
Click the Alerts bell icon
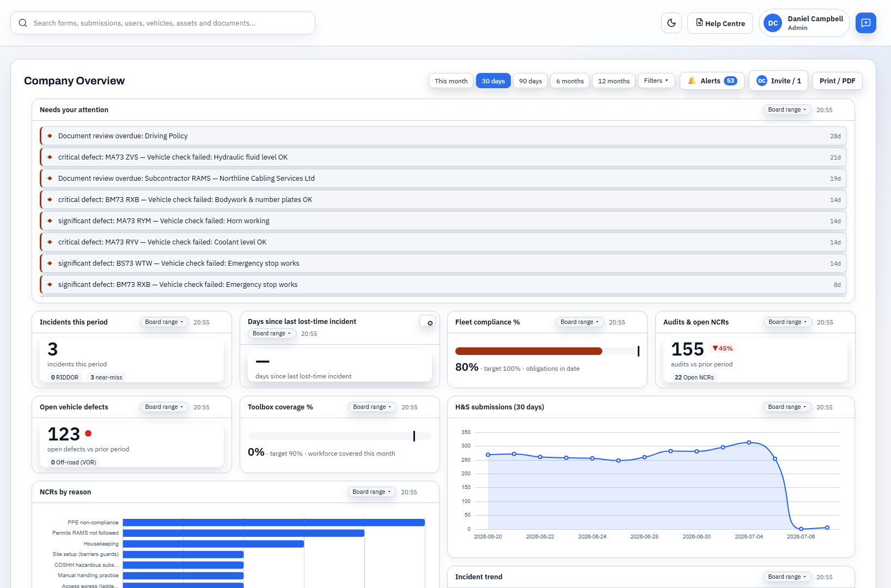point(692,81)
